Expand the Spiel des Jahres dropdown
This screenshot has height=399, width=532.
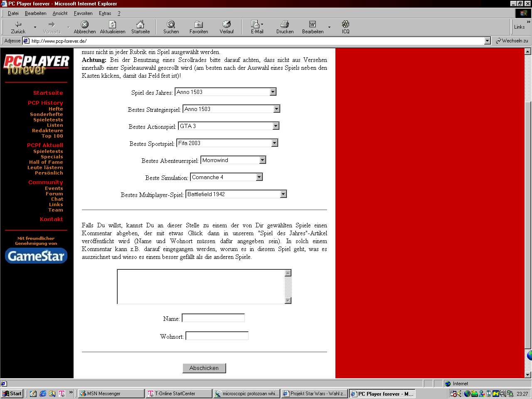pos(273,92)
